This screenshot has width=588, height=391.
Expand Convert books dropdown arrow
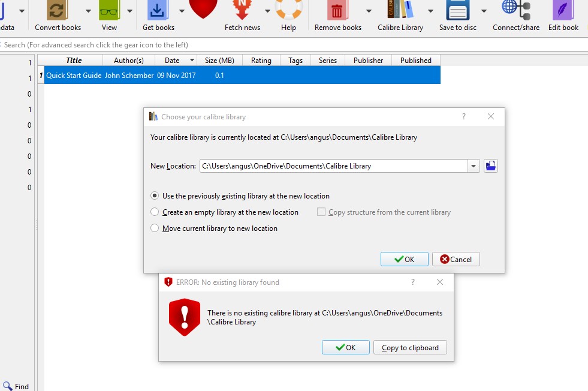point(88,11)
